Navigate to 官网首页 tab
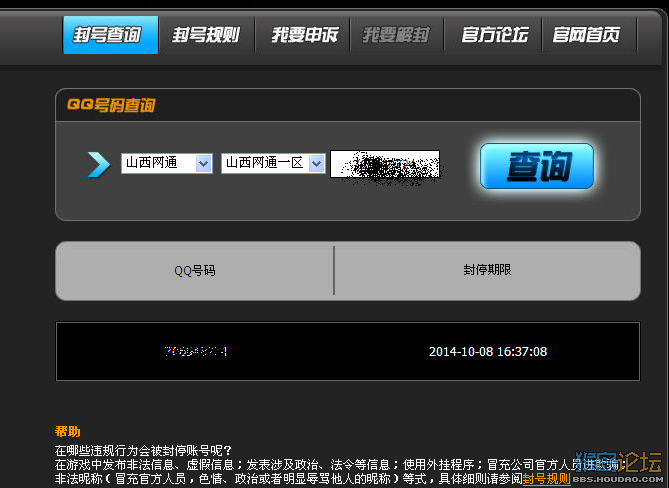This screenshot has height=488, width=669. 589,35
